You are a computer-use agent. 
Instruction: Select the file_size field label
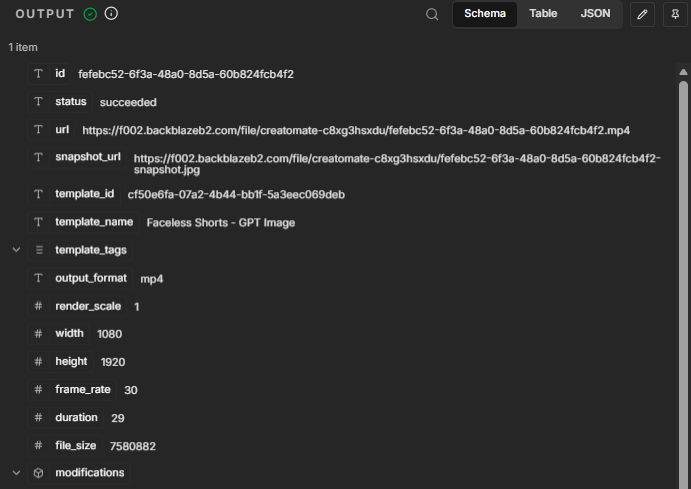75,445
